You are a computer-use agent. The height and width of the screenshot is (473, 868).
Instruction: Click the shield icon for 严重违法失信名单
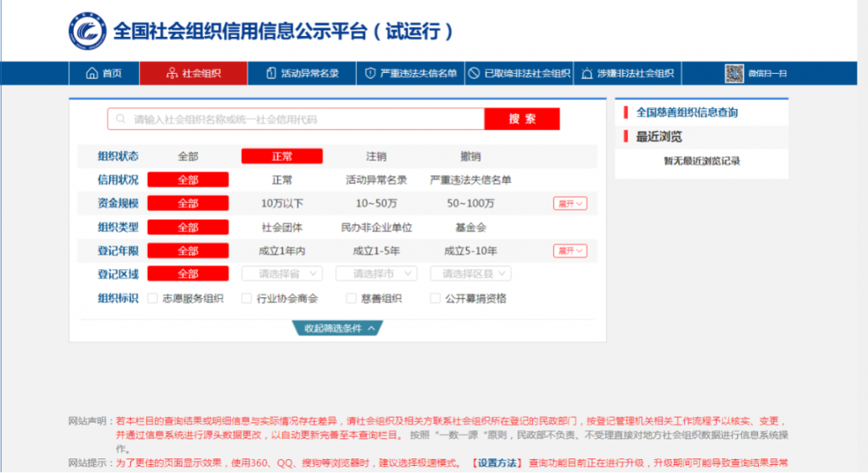(370, 74)
